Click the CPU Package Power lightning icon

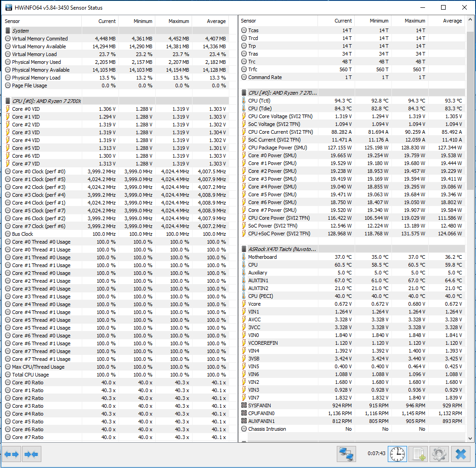point(244,148)
